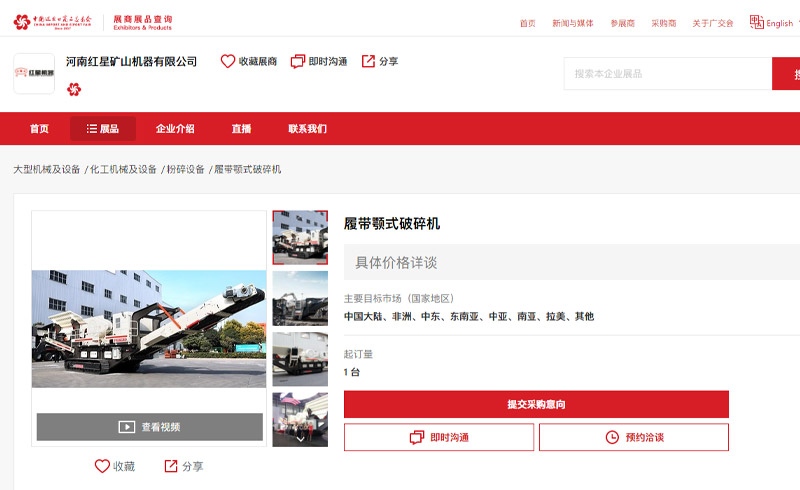Select the second product thumbnail
The image size is (800, 490).
[300, 298]
